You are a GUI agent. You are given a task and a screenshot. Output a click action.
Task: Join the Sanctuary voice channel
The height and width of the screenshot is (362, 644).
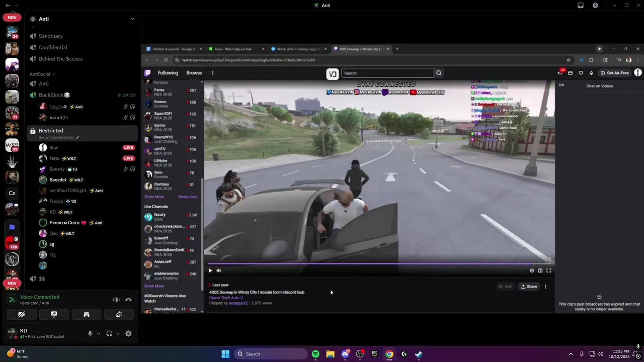point(82,36)
